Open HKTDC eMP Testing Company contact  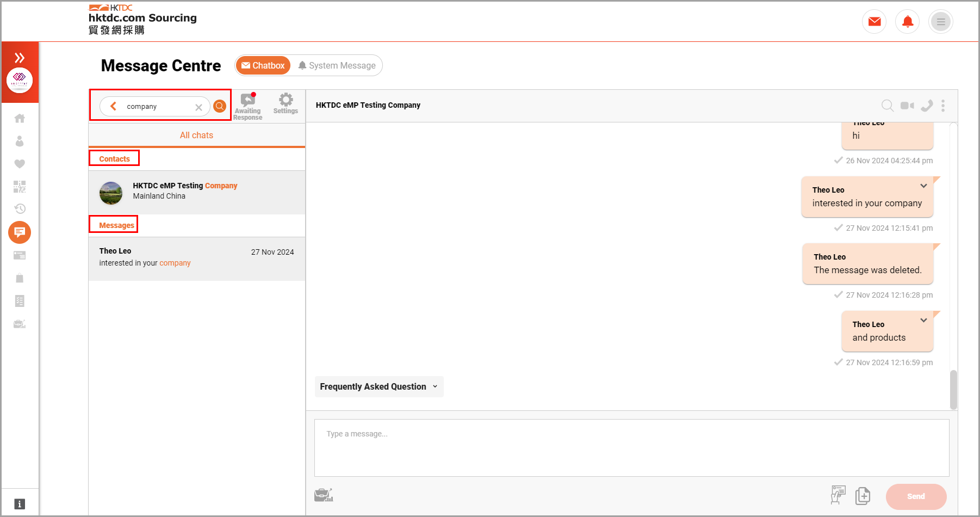(196, 193)
